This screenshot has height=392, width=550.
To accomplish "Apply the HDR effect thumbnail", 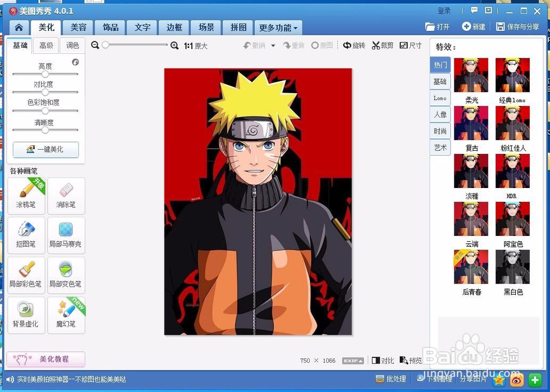I will [x=513, y=171].
